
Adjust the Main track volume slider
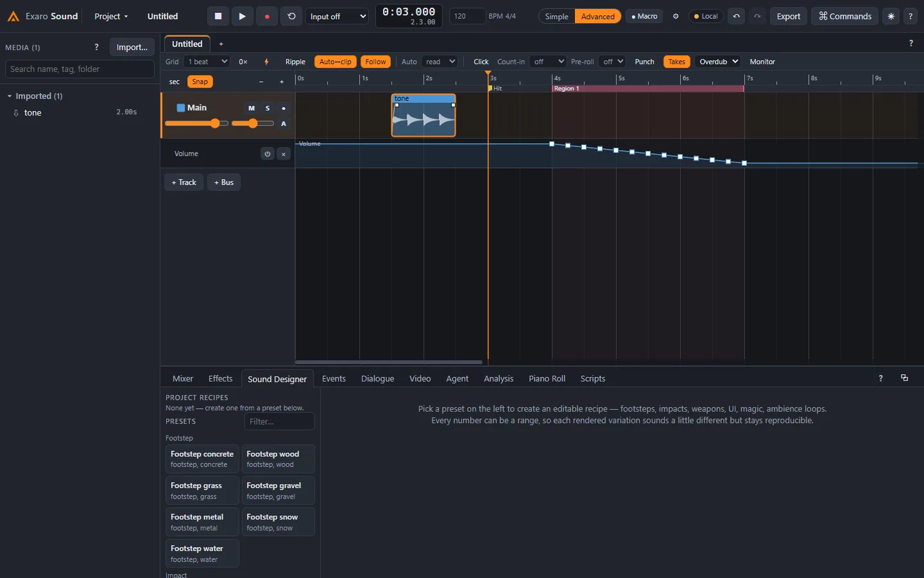click(196, 123)
